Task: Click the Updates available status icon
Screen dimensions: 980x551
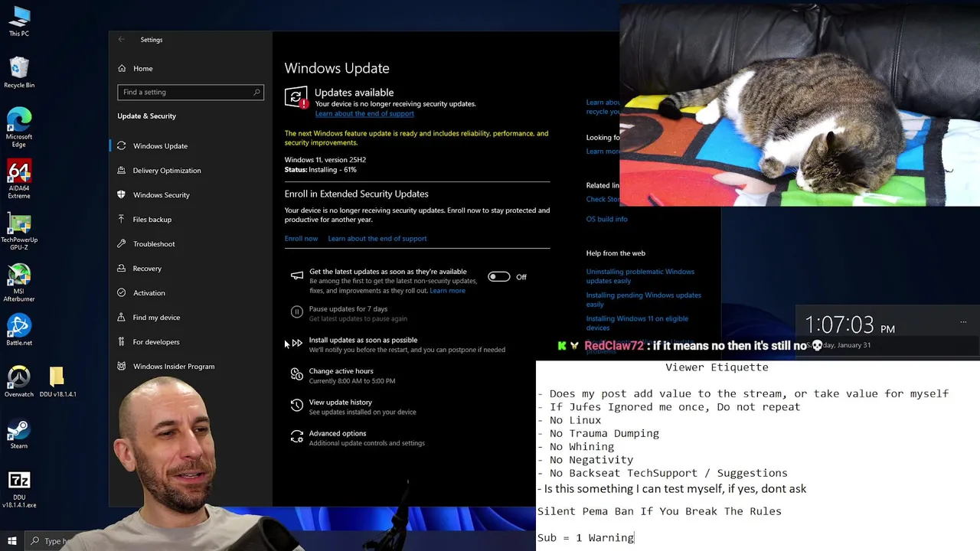Action: click(296, 97)
